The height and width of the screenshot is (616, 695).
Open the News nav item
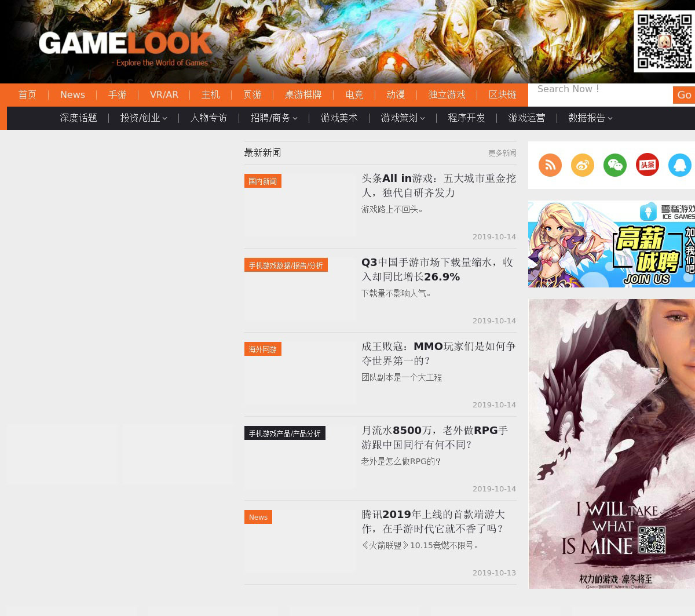(x=72, y=95)
